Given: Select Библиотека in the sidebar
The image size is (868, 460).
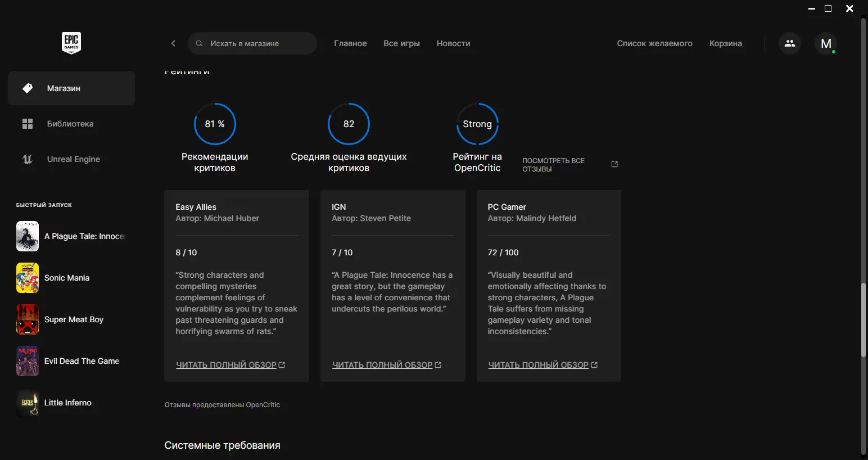Looking at the screenshot, I should click(71, 124).
